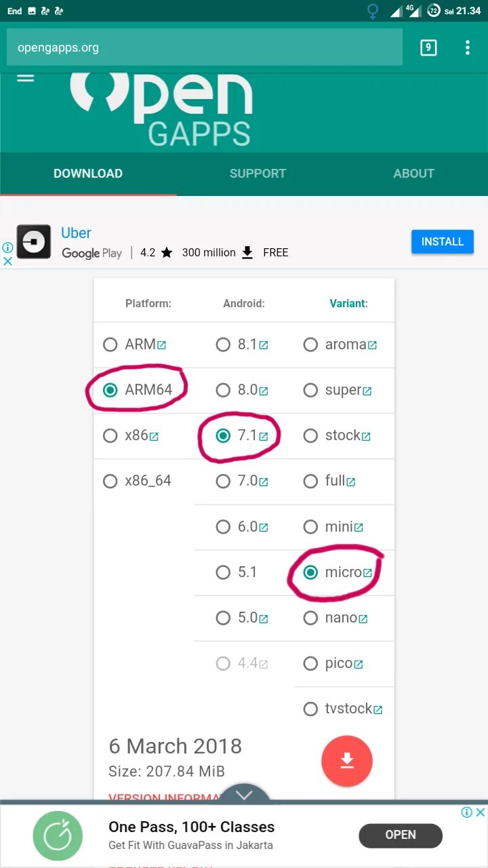Viewport: 488px width, 868px height.
Task: Tap the blue INSTALL button for Uber
Action: tap(443, 242)
